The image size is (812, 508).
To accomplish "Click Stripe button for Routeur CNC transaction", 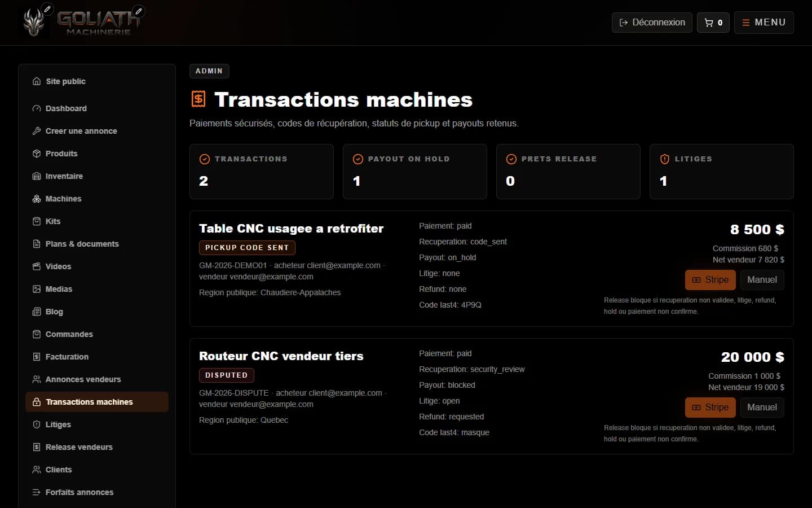I will [710, 408].
